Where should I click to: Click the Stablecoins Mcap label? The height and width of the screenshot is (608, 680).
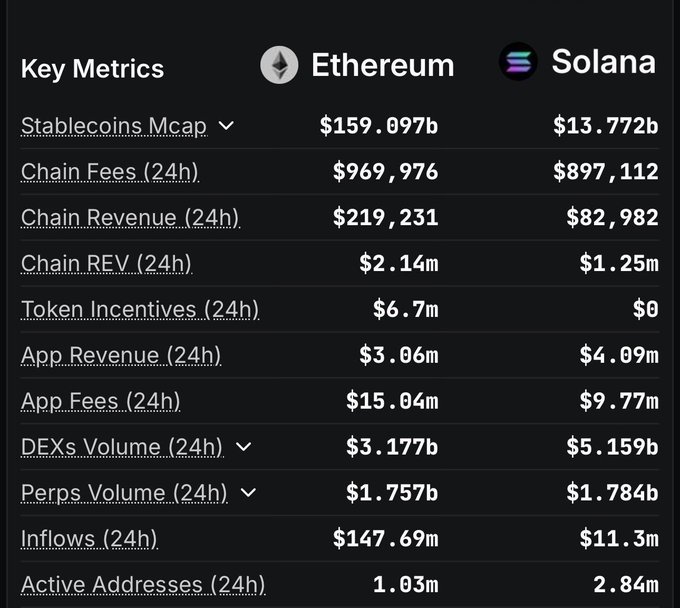pyautogui.click(x=113, y=126)
